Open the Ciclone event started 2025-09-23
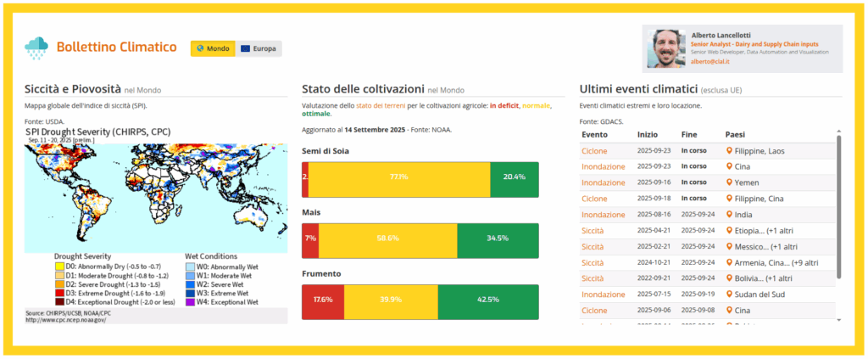The height and width of the screenshot is (359, 868). [x=594, y=151]
